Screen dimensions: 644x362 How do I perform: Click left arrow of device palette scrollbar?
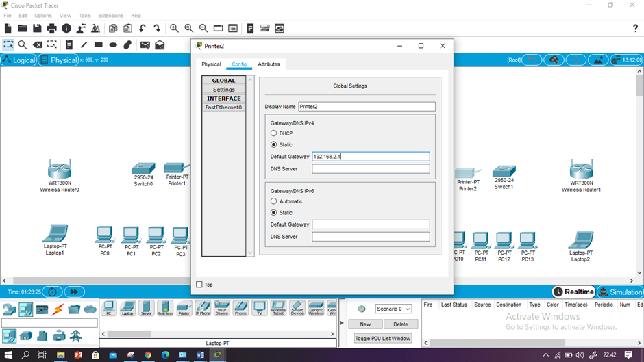(103, 334)
